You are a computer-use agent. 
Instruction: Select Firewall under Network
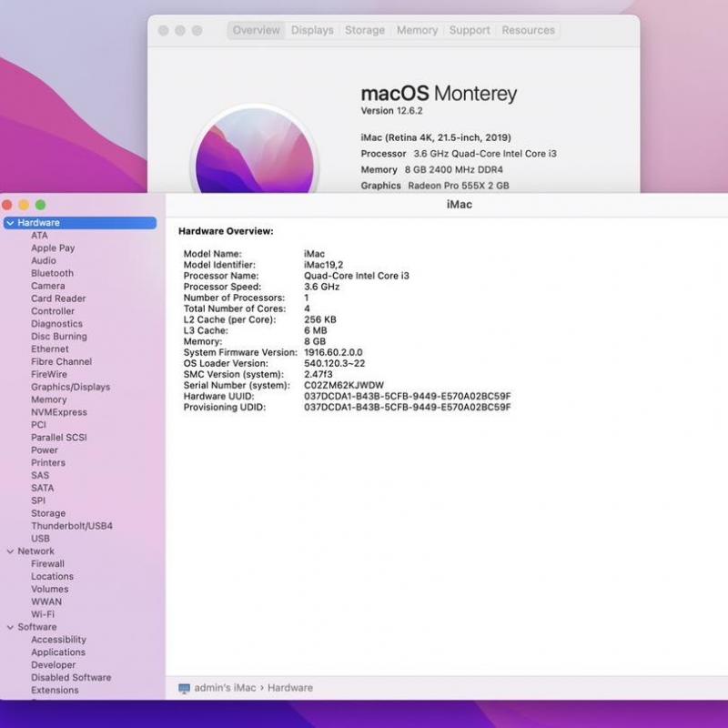[48, 563]
